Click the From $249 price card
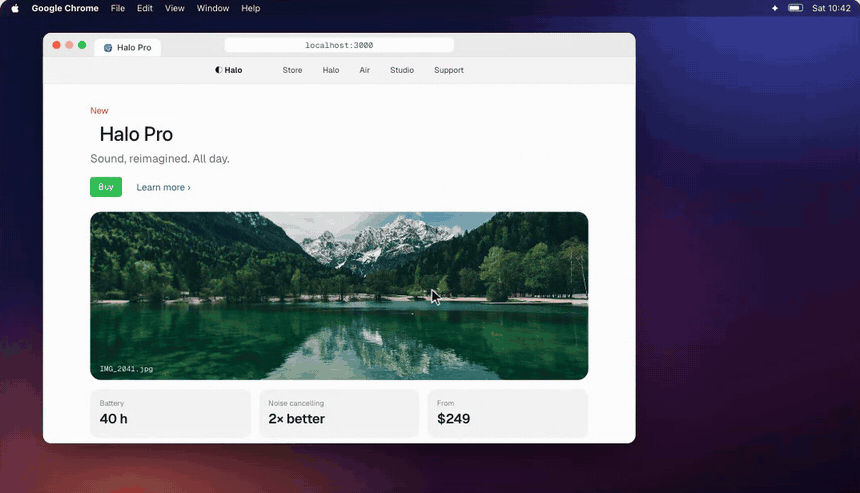This screenshot has height=493, width=860. coord(508,413)
